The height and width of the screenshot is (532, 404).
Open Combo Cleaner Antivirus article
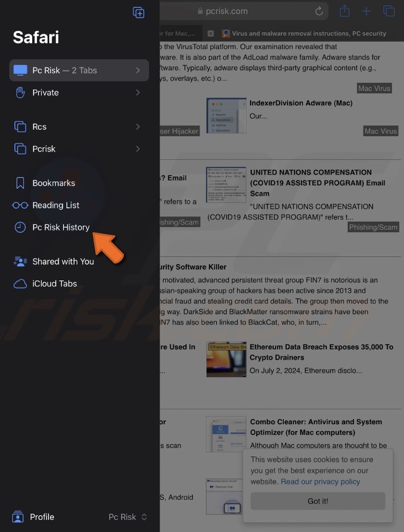click(316, 427)
